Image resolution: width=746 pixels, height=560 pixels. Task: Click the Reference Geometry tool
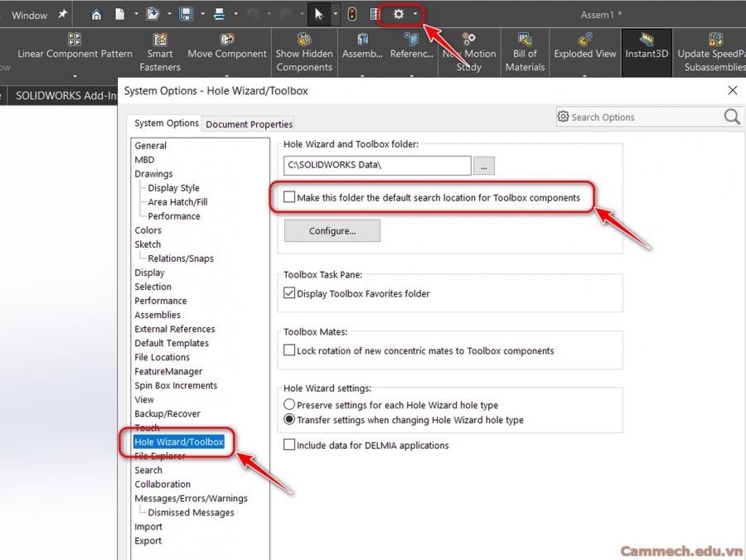point(411,46)
